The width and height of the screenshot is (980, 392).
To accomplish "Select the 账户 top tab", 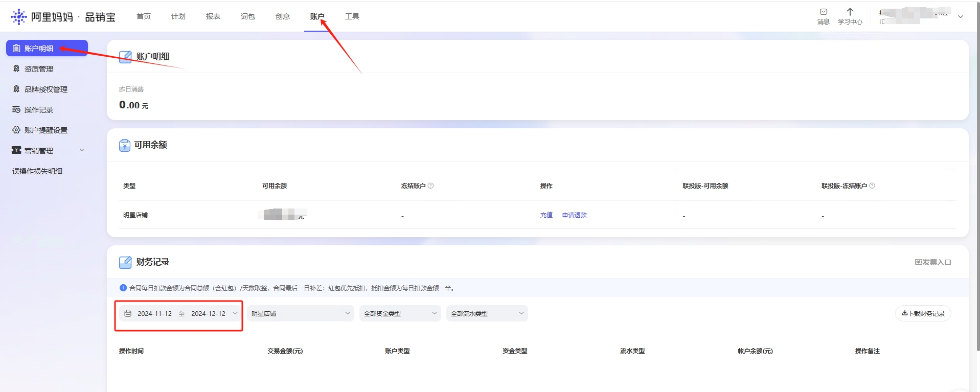I will (x=317, y=16).
